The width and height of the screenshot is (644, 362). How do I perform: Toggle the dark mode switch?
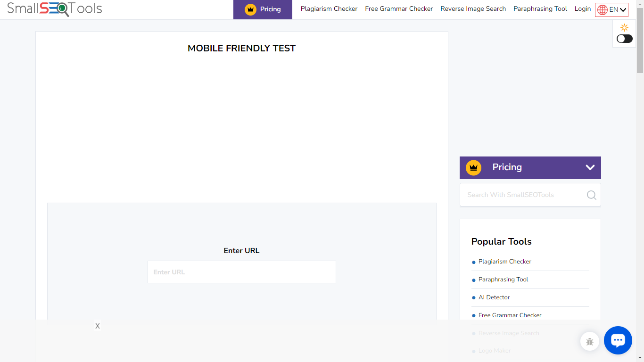tap(625, 39)
